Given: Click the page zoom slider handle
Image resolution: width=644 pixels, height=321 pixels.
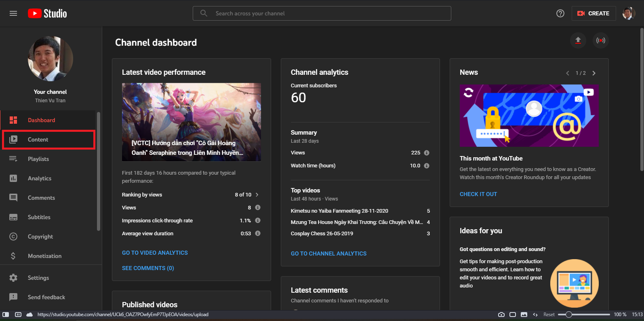Looking at the screenshot, I should pos(568,315).
